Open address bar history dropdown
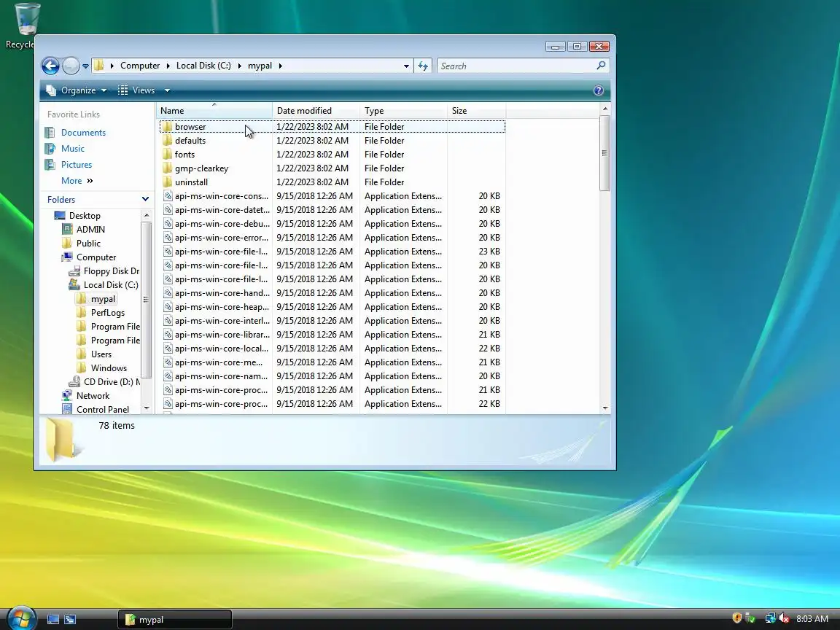 pos(406,66)
